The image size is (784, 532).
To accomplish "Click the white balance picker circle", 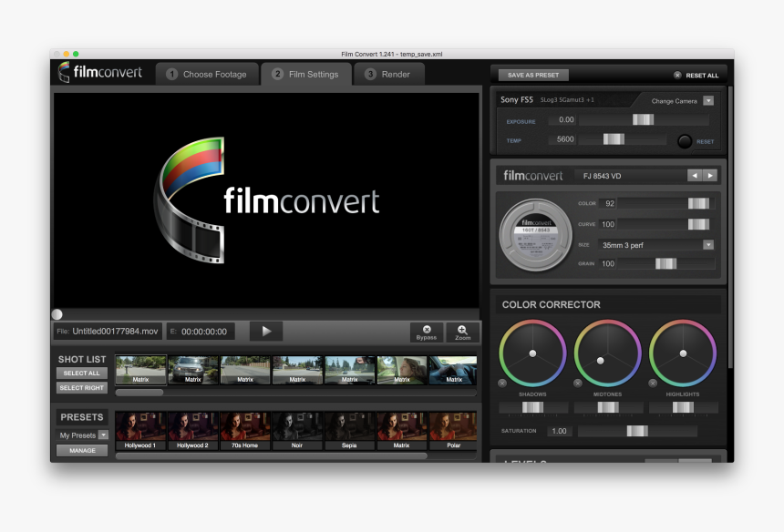I will [x=685, y=141].
